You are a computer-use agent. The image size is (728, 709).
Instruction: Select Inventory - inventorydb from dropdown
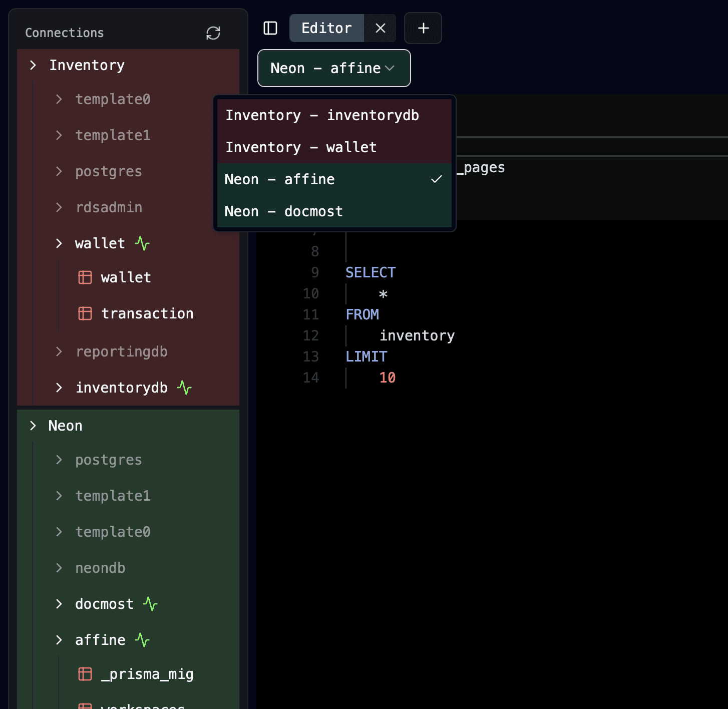click(x=334, y=115)
